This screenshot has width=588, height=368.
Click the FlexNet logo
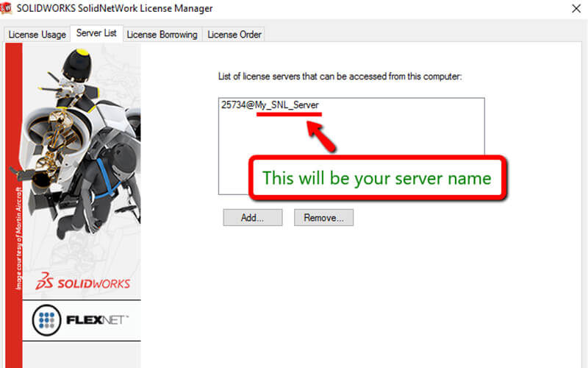coord(80,320)
